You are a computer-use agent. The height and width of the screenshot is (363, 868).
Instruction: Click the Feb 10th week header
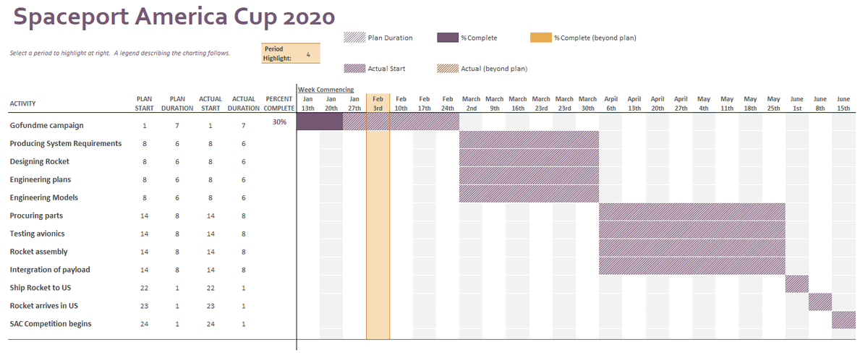coord(401,103)
